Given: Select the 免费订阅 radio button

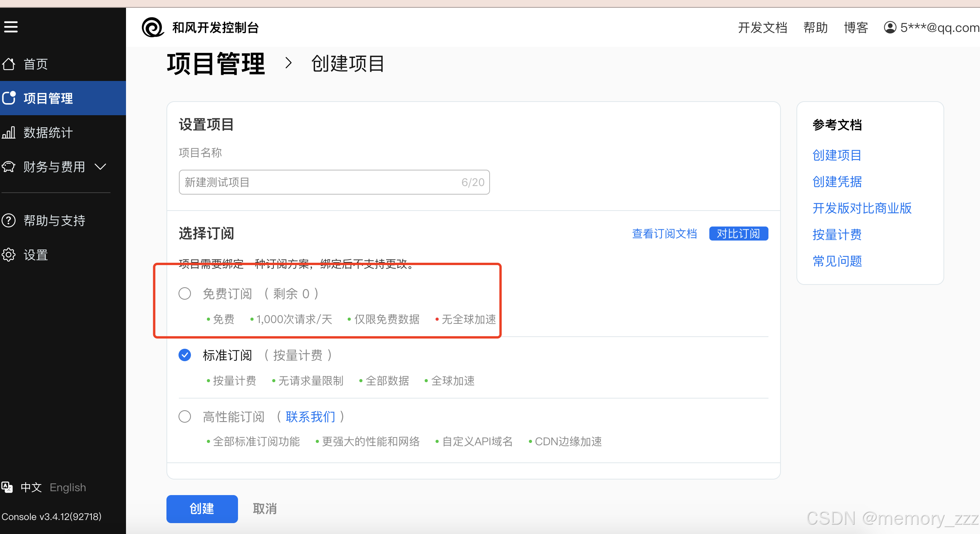Looking at the screenshot, I should click(185, 293).
